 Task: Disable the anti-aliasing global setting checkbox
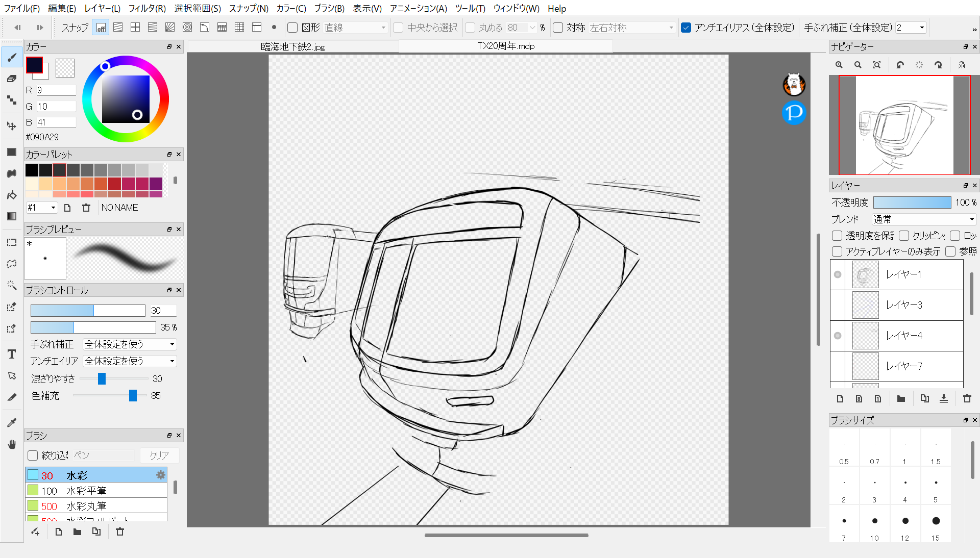pyautogui.click(x=686, y=28)
